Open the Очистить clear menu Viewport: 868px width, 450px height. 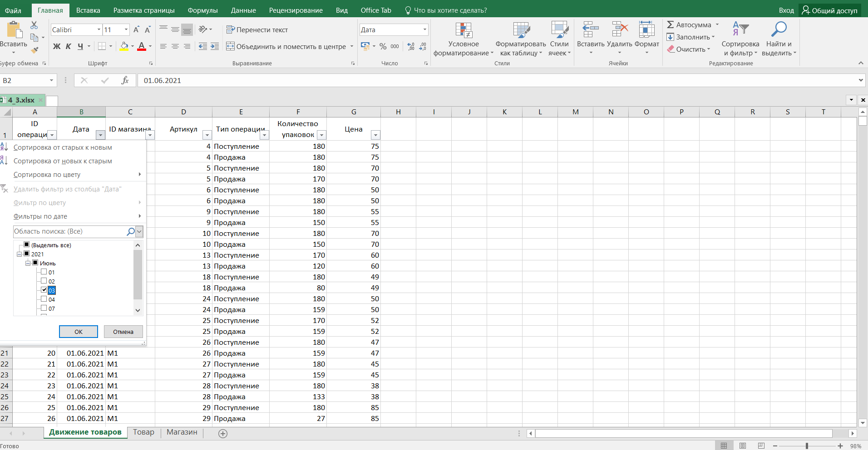[688, 49]
